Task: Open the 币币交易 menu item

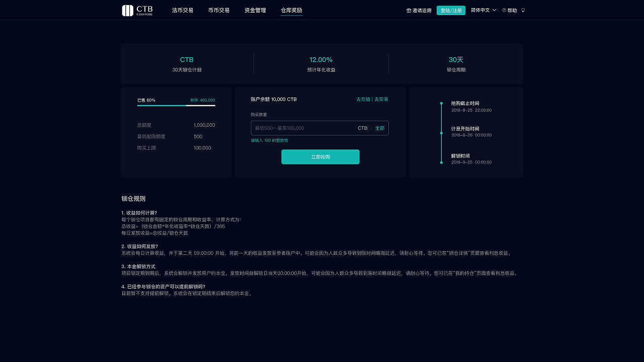Action: [219, 10]
